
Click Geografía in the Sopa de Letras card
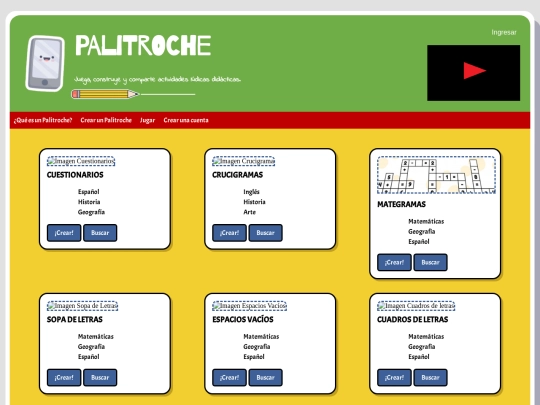[x=91, y=346]
